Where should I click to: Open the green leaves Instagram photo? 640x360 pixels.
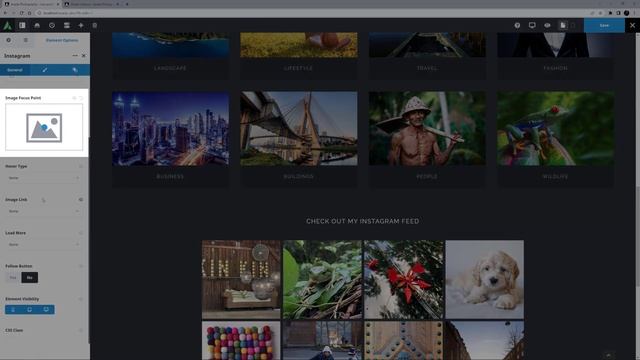(x=322, y=279)
